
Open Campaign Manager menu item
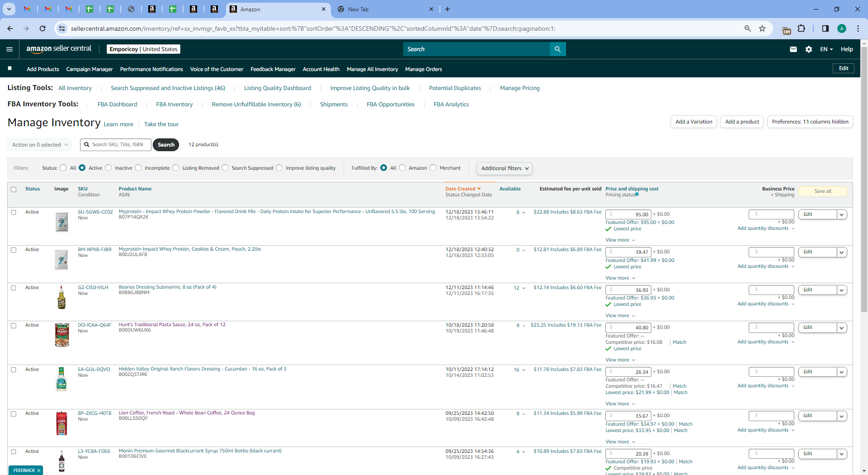point(90,69)
